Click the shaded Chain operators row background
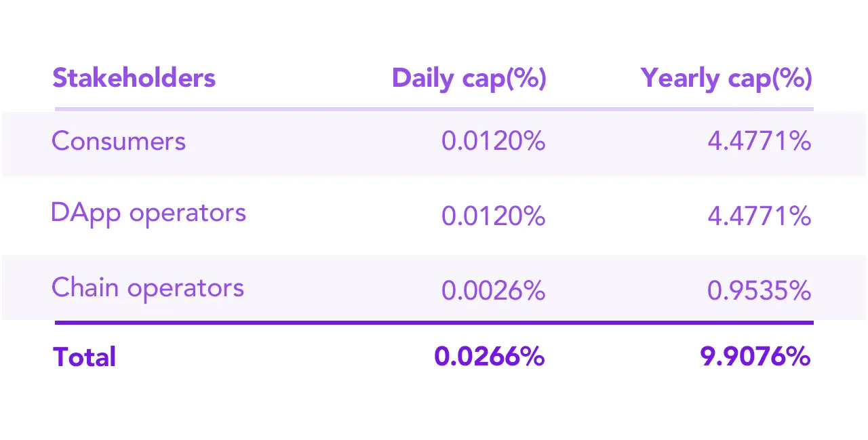This screenshot has height=440, width=868. [x=434, y=287]
